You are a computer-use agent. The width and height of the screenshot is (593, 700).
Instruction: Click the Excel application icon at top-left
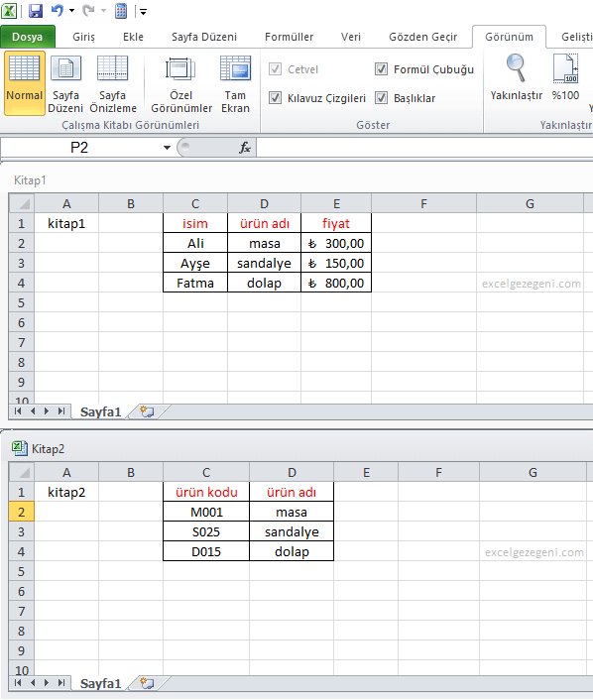point(9,11)
